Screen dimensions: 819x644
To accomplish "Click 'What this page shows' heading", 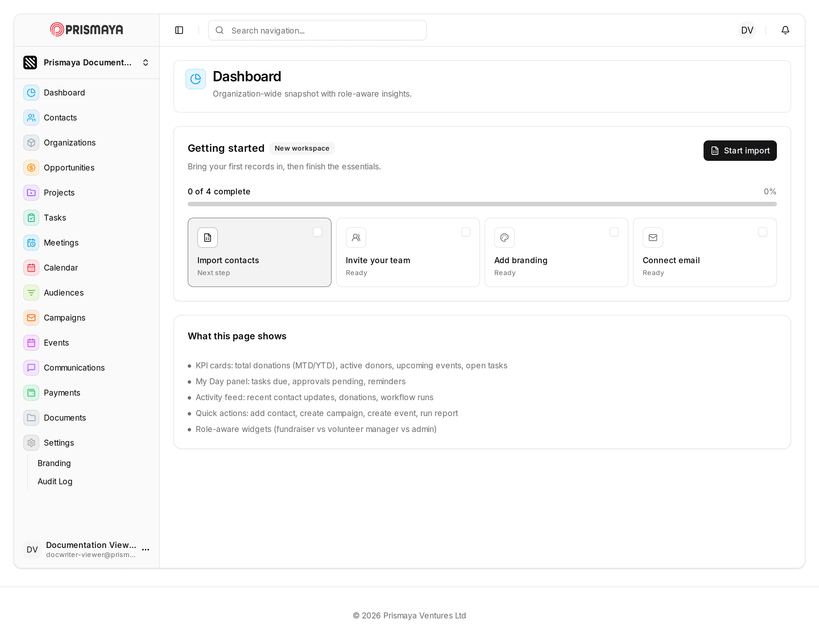I will point(237,336).
